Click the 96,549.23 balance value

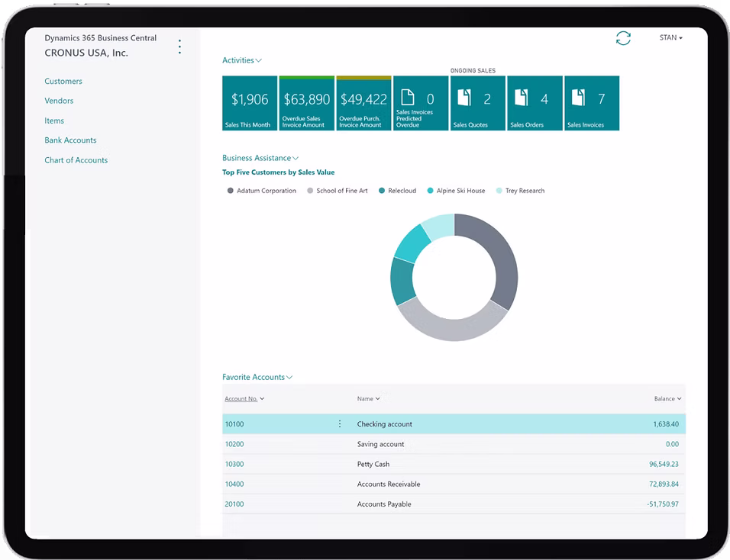click(664, 464)
